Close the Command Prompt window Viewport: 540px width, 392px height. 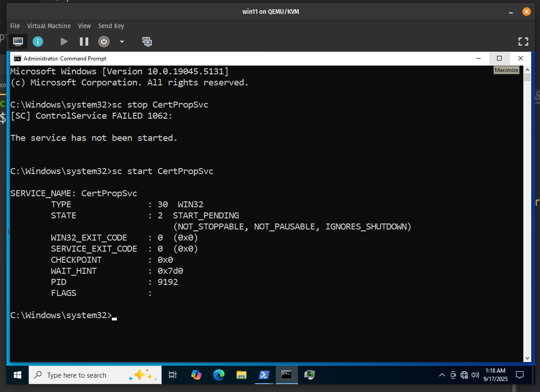[x=521, y=59]
